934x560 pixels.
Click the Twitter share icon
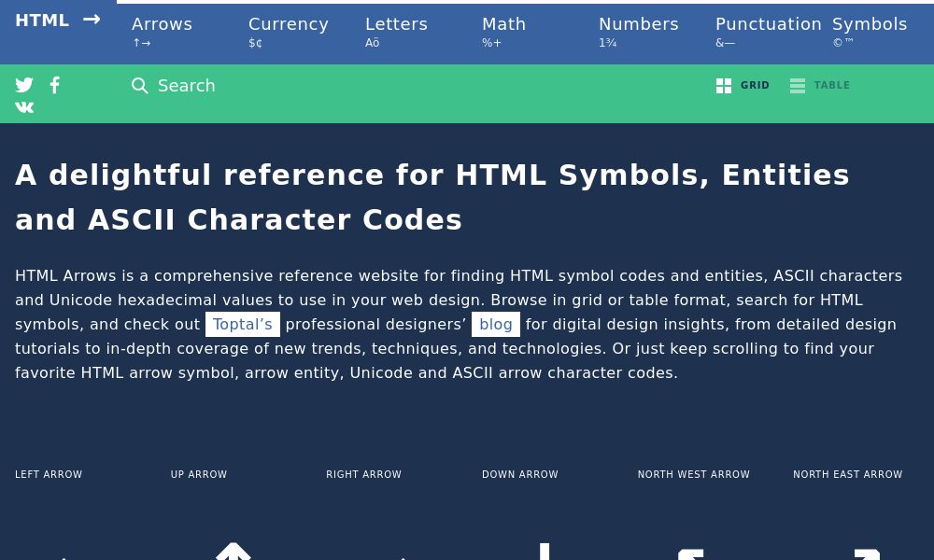(x=24, y=85)
